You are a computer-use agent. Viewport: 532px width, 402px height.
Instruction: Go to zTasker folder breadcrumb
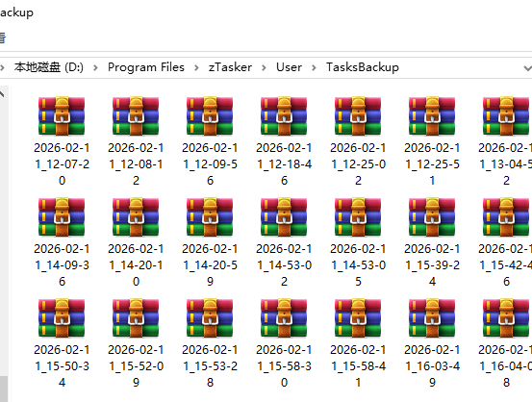pyautogui.click(x=230, y=67)
